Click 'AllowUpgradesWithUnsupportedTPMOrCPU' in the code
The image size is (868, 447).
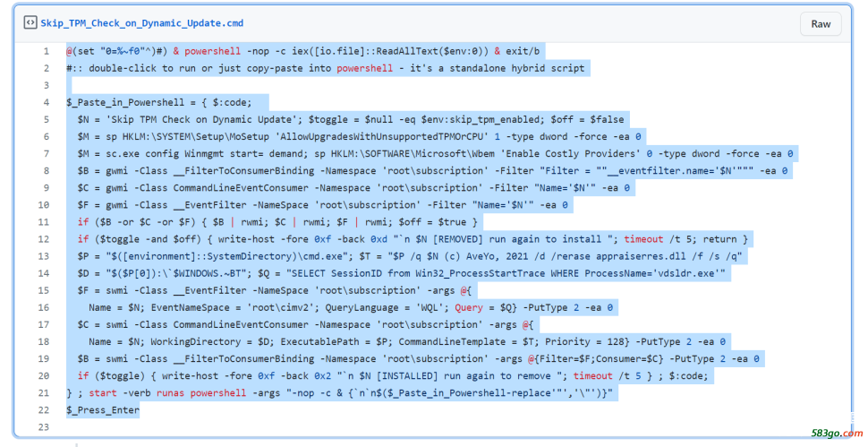coord(381,137)
